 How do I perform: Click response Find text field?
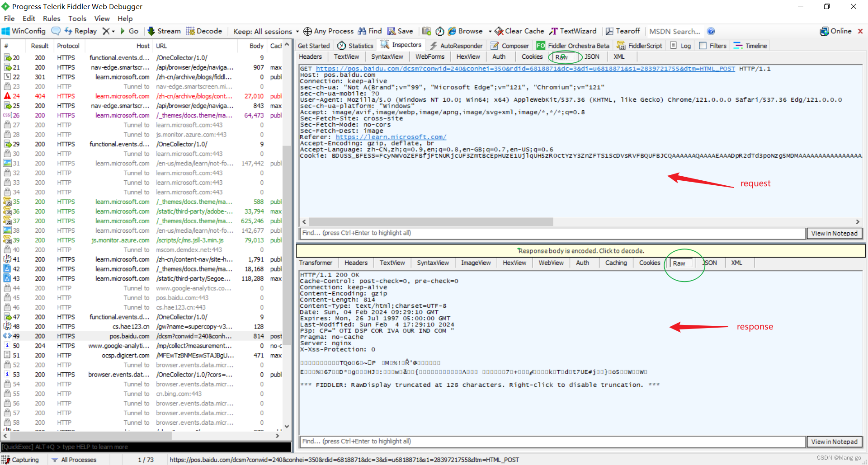[x=552, y=442]
